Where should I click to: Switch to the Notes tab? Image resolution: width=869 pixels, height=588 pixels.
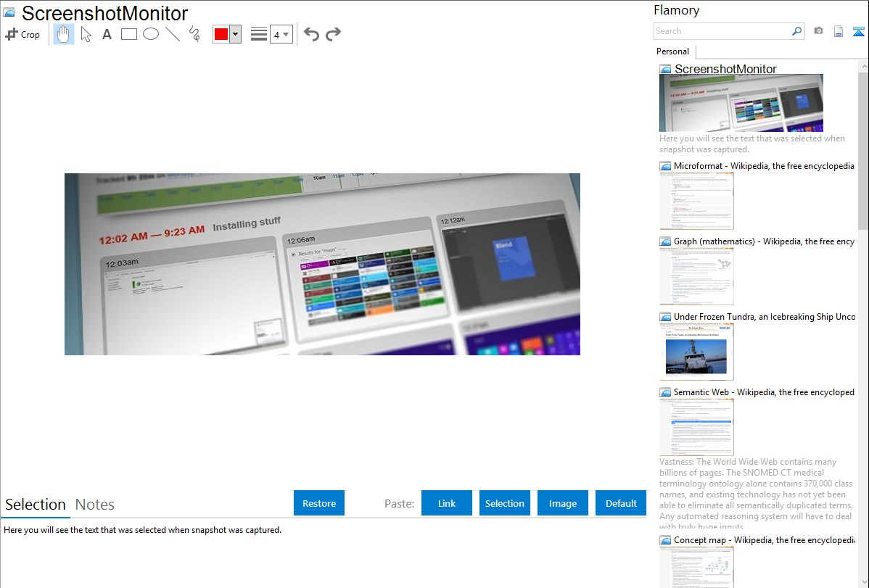(95, 505)
